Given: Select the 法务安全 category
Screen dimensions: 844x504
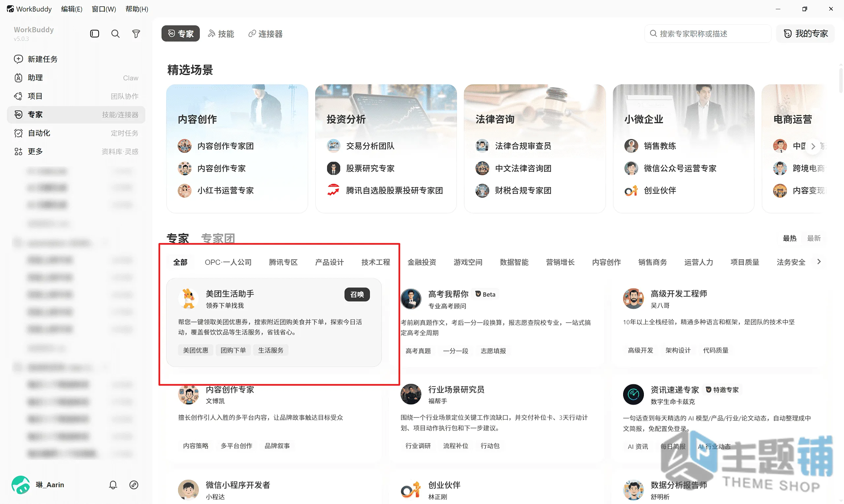Looking at the screenshot, I should [x=791, y=262].
